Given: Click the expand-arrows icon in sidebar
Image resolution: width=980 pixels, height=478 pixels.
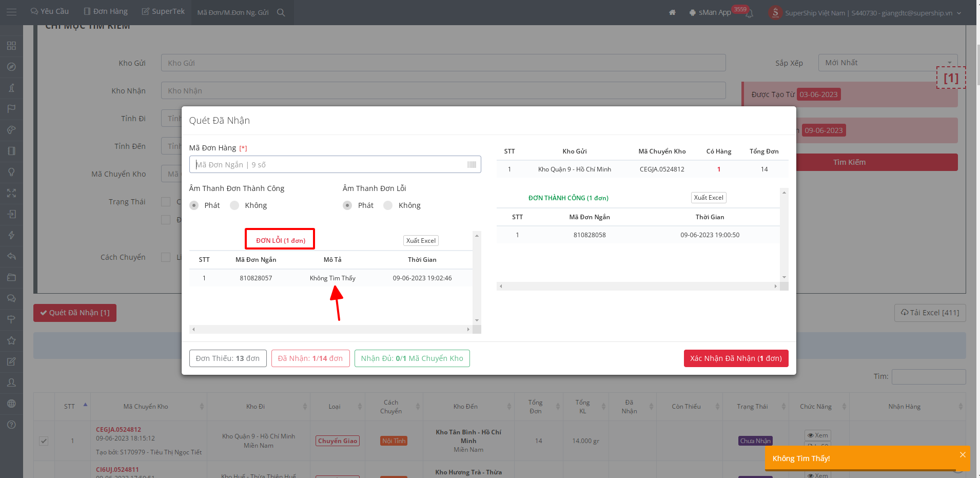Looking at the screenshot, I should (x=11, y=193).
